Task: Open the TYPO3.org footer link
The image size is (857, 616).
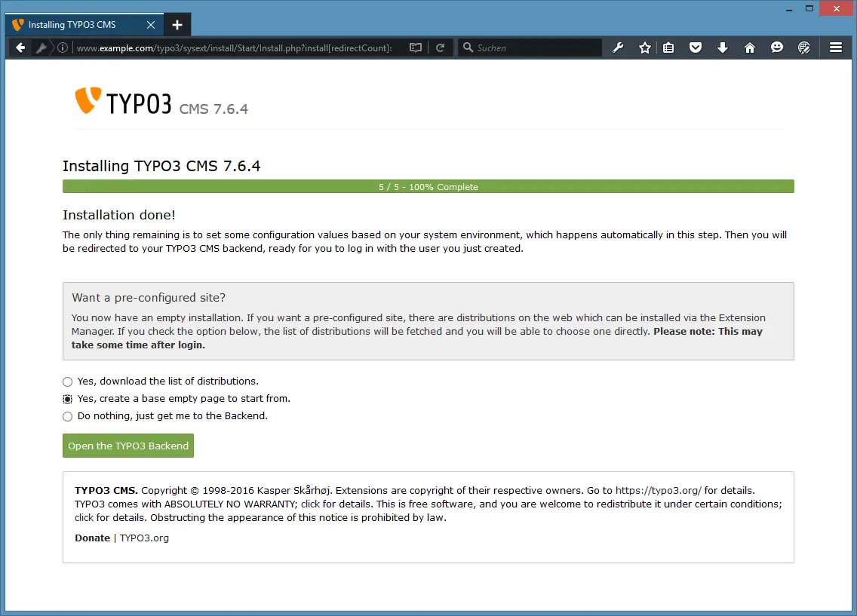Action: (x=144, y=538)
